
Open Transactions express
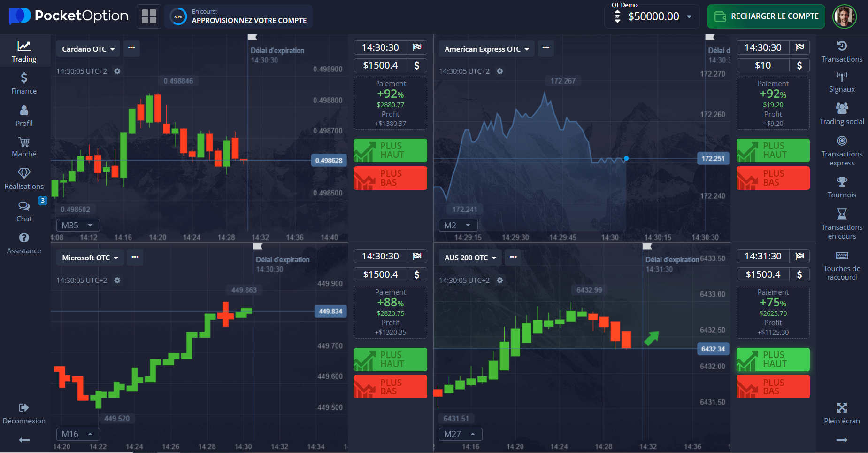tap(842, 150)
